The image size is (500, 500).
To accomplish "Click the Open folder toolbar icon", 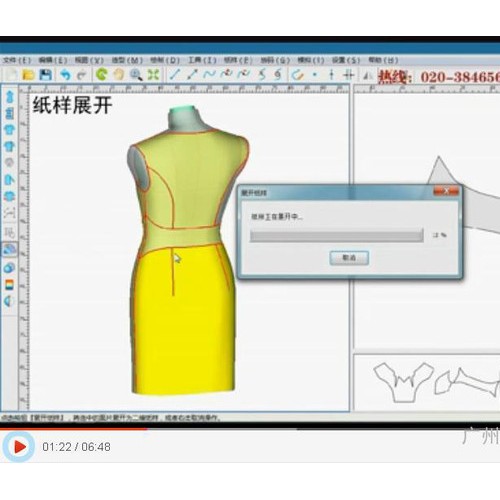I will pos(28,75).
